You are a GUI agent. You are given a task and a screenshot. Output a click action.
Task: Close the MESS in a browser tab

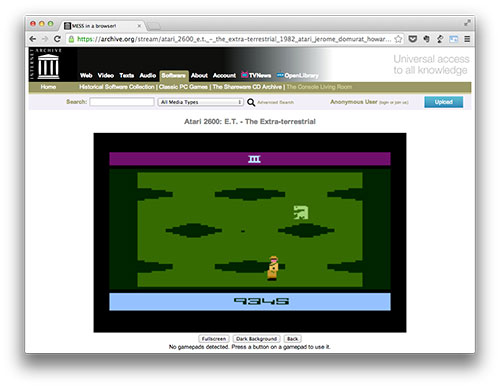[x=139, y=26]
